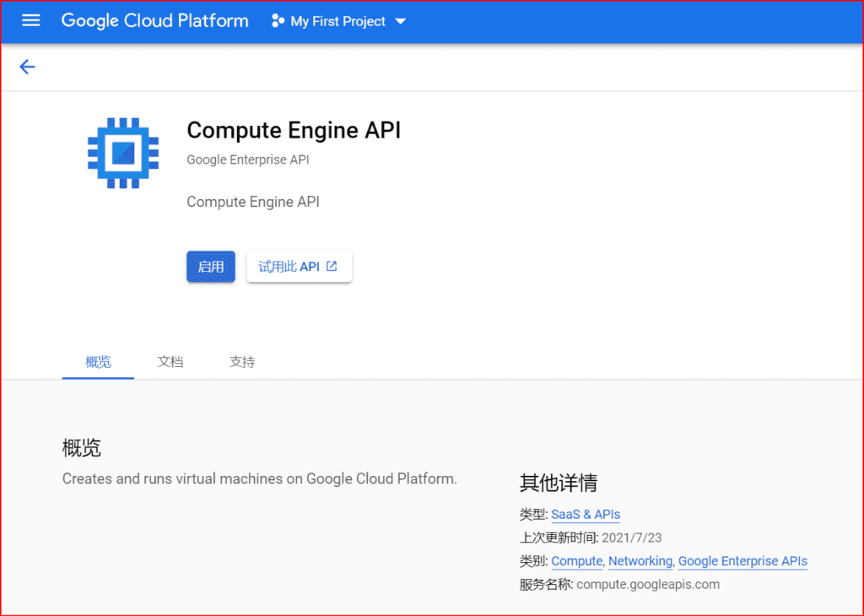Click the 试用此 API button
The height and width of the screenshot is (616, 864).
pos(299,266)
